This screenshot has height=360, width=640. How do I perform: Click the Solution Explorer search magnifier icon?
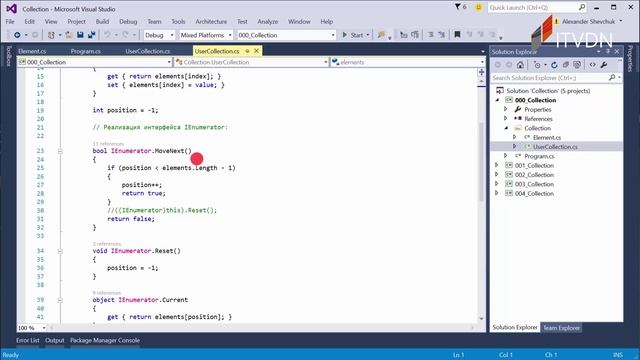tap(612, 78)
